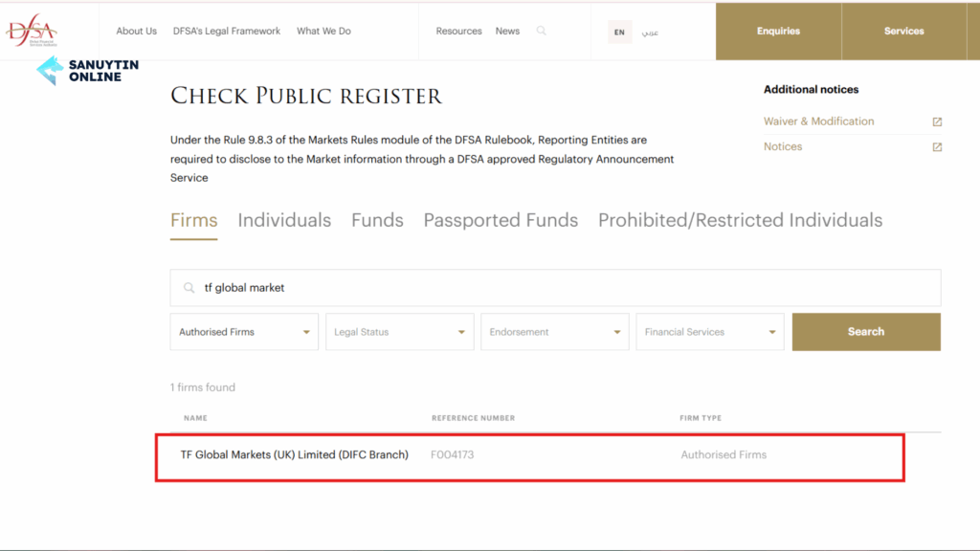Click the REFERENCE NUMBER column header

(473, 418)
